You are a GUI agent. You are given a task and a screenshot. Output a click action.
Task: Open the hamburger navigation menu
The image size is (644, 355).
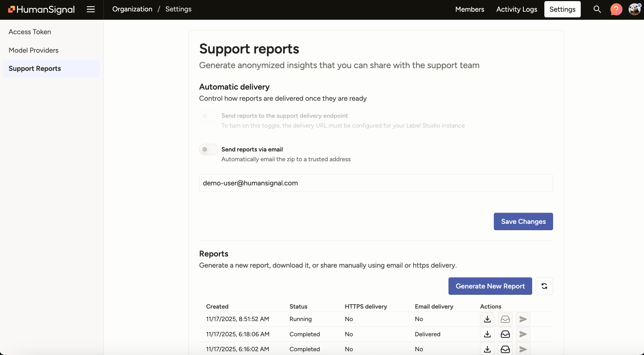pos(90,9)
